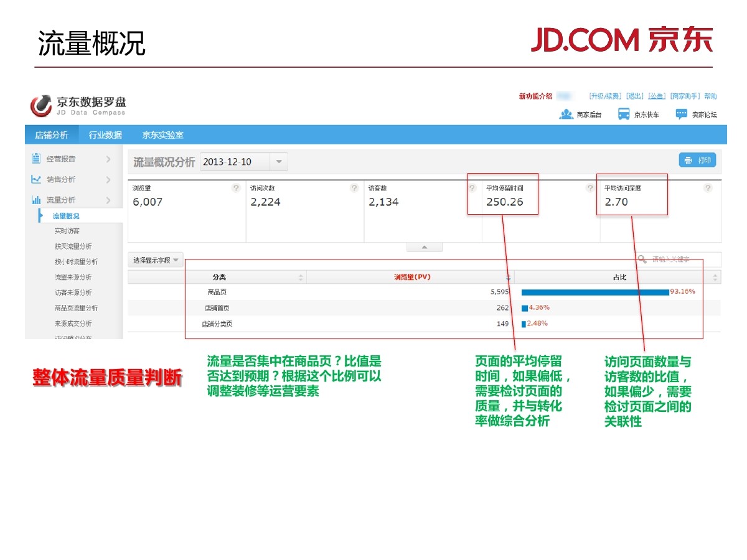Open the date dropdown arrow for 2013-12-10

click(x=278, y=162)
